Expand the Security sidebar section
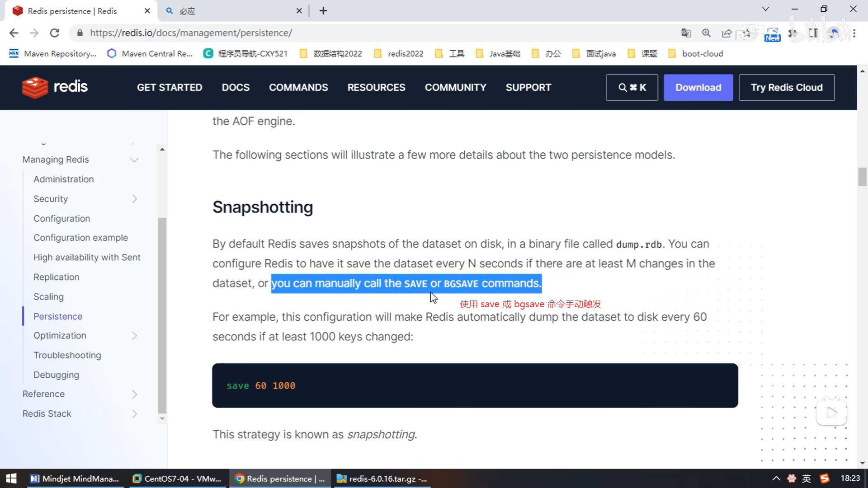868x488 pixels. click(134, 199)
